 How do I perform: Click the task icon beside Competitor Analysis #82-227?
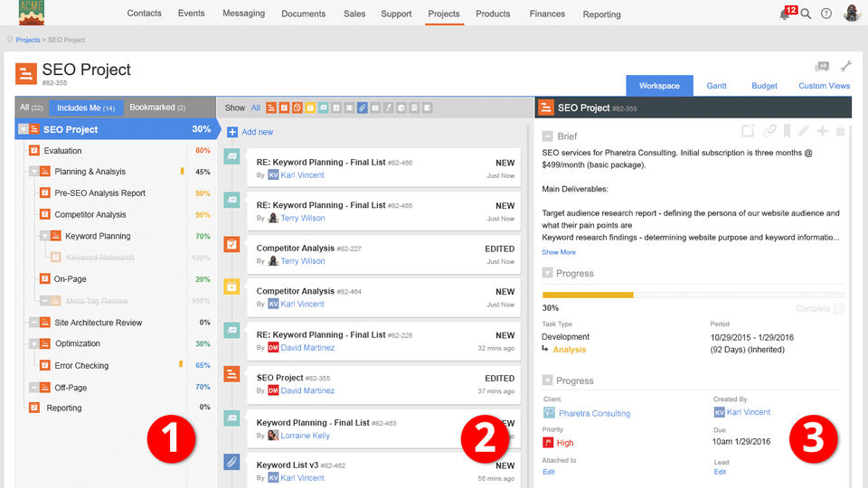[x=231, y=243]
